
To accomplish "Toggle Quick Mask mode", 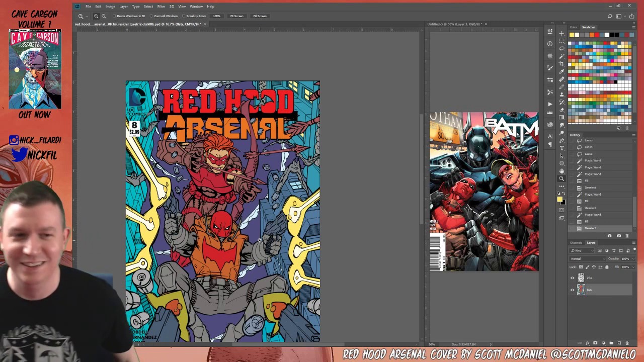I will 561,210.
